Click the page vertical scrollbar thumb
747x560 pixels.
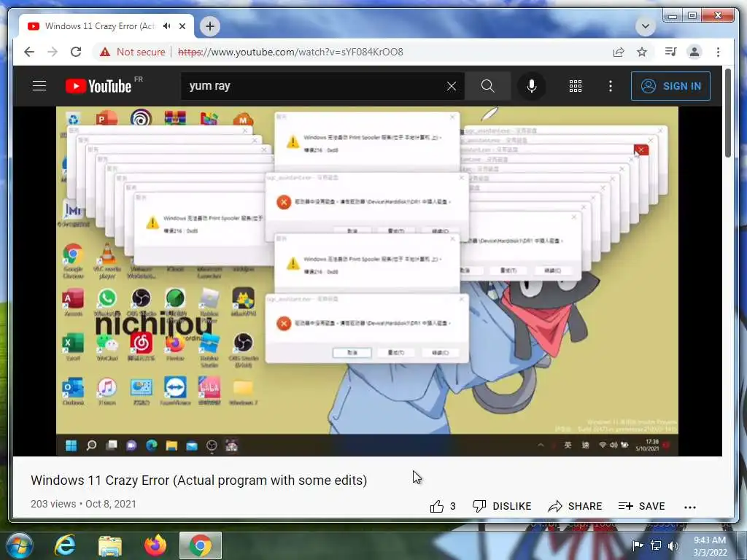tap(727, 113)
